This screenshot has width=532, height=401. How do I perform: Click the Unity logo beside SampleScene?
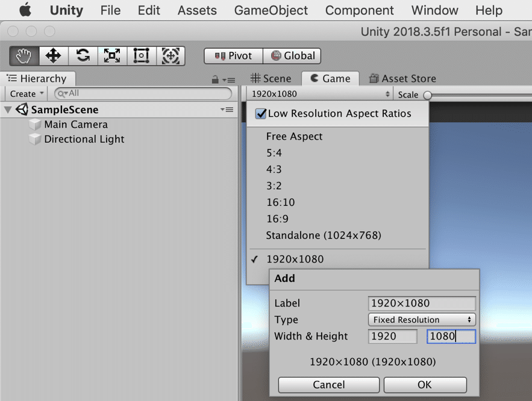22,110
